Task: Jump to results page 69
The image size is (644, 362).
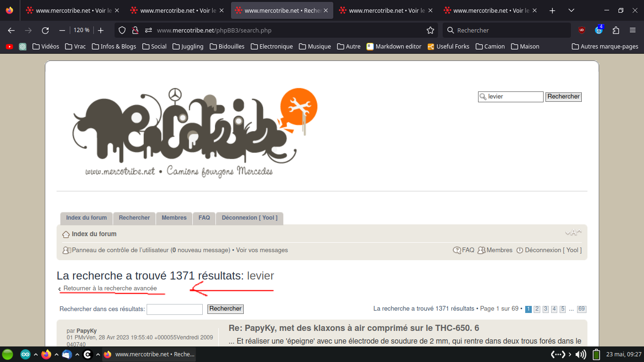Action: pyautogui.click(x=582, y=309)
